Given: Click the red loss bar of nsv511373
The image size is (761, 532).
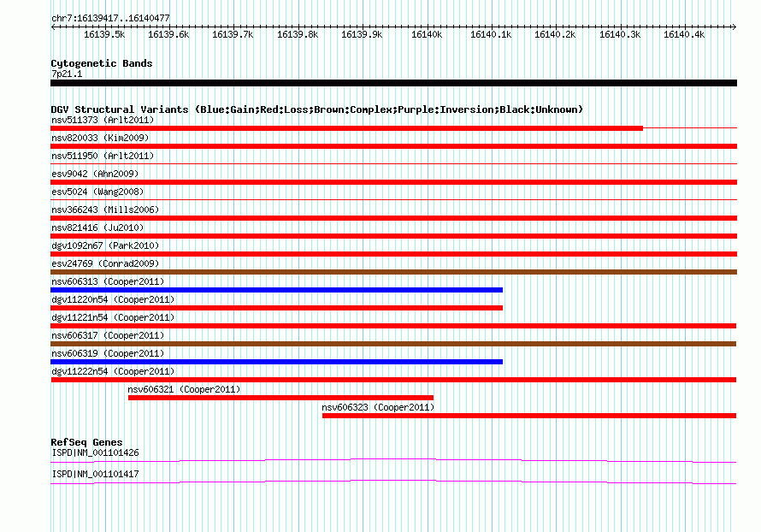Looking at the screenshot, I should coord(346,128).
